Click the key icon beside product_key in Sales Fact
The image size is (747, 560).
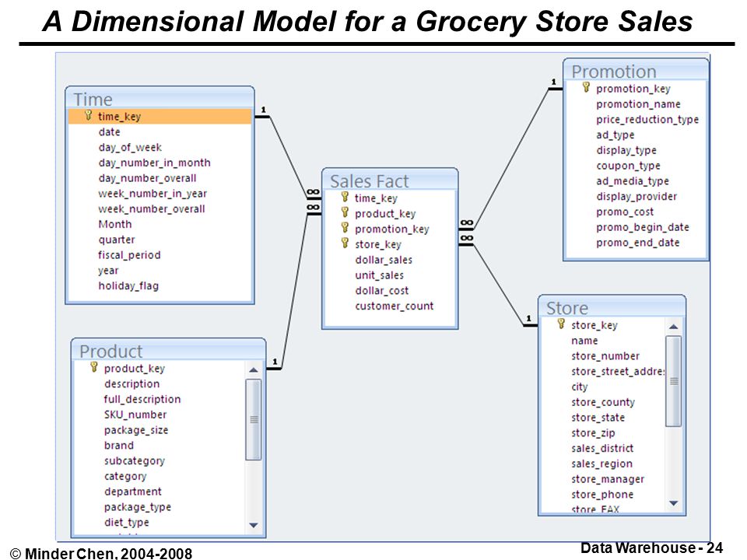tap(345, 213)
